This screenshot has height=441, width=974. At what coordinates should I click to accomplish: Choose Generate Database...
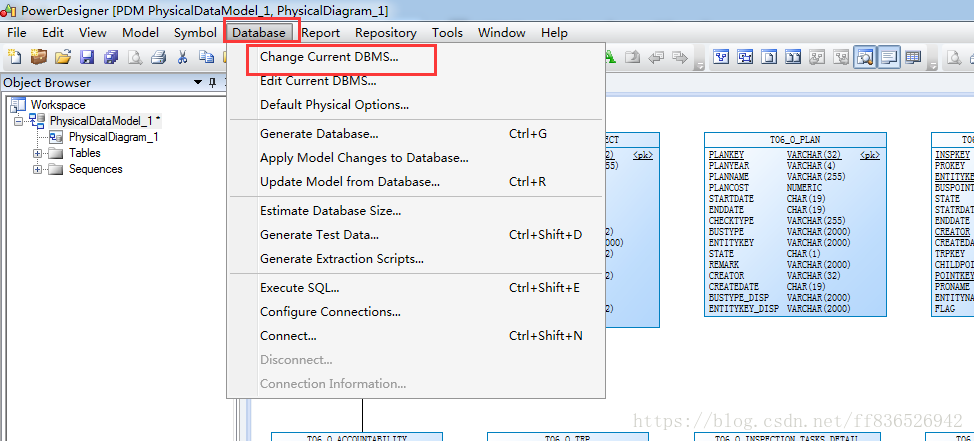point(416,134)
